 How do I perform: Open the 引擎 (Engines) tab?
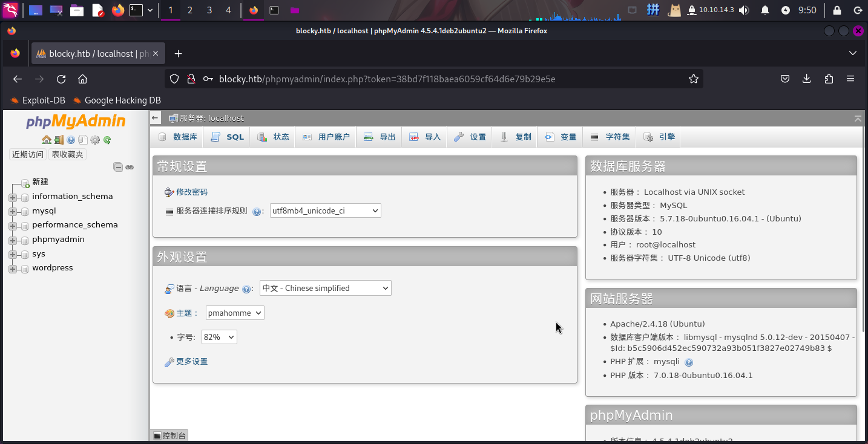659,137
